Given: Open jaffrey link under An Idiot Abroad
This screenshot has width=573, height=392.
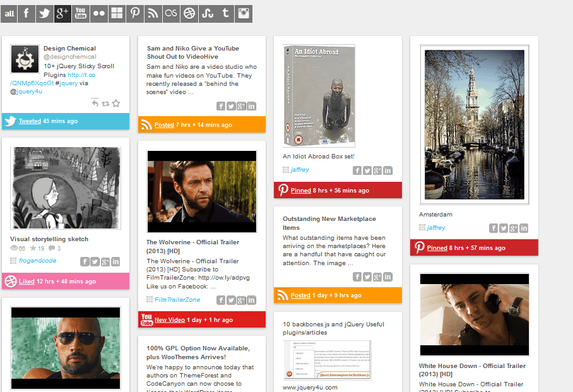Looking at the screenshot, I should [300, 170].
